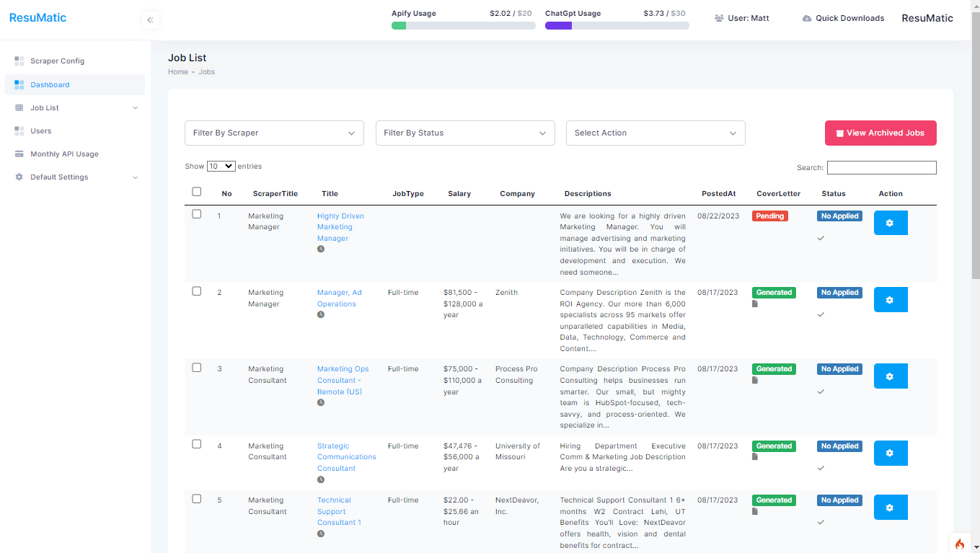Click clock icon under Marketing Ops Consultant
This screenshot has height=553, width=980.
tap(321, 402)
